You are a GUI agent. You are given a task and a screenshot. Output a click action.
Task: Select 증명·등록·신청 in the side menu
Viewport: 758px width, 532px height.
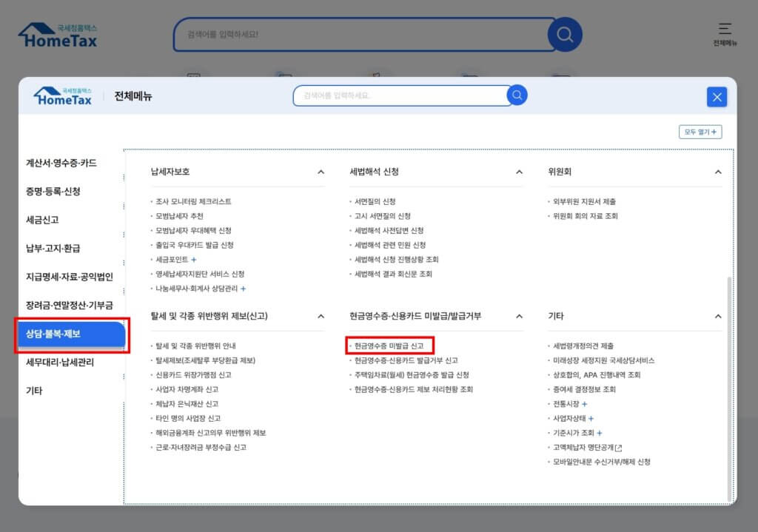pyautogui.click(x=53, y=192)
